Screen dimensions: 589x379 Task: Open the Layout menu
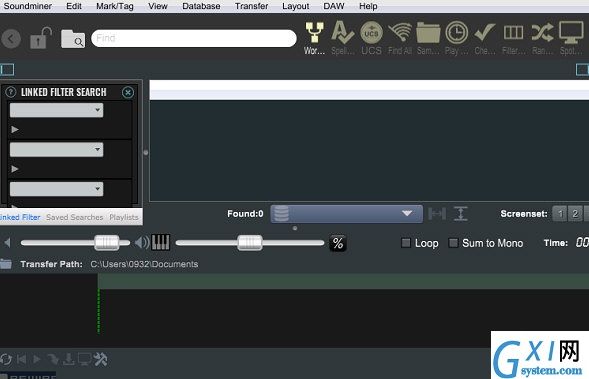(x=296, y=6)
